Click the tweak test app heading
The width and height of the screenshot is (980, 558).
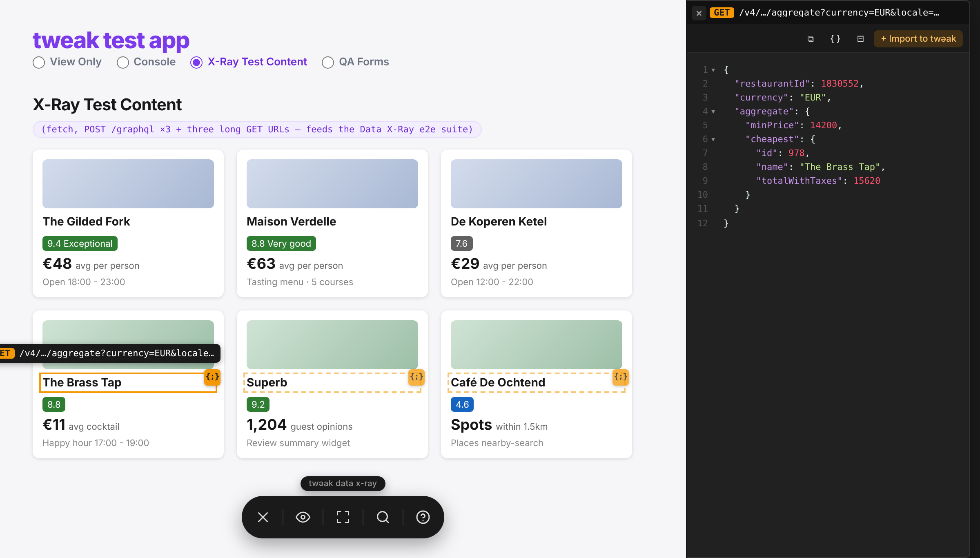[111, 40]
